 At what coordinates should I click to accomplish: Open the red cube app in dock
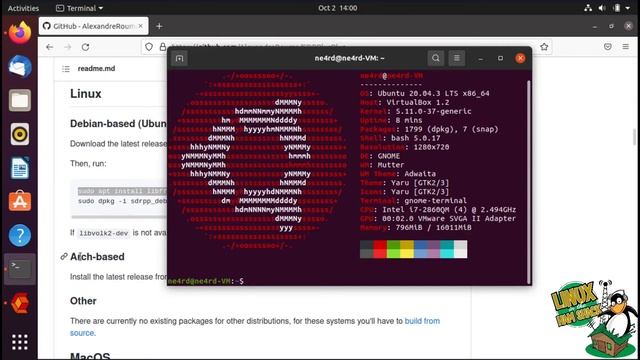[x=20, y=303]
